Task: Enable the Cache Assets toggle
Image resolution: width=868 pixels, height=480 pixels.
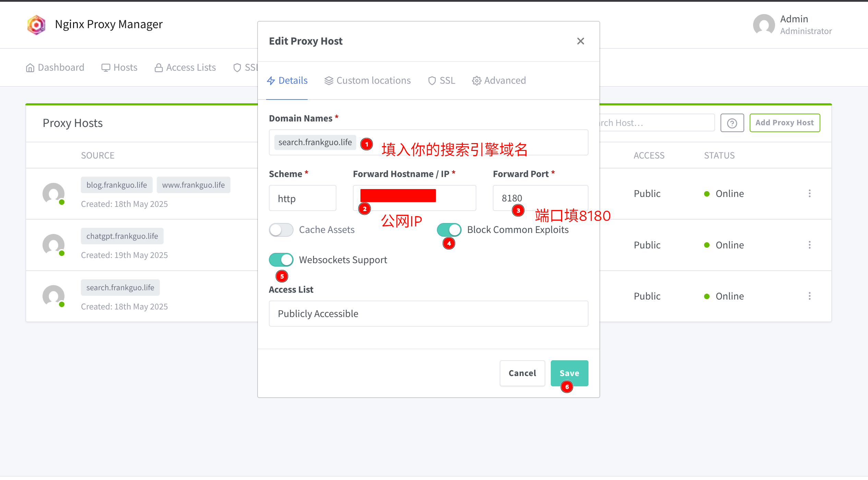Action: click(x=281, y=230)
